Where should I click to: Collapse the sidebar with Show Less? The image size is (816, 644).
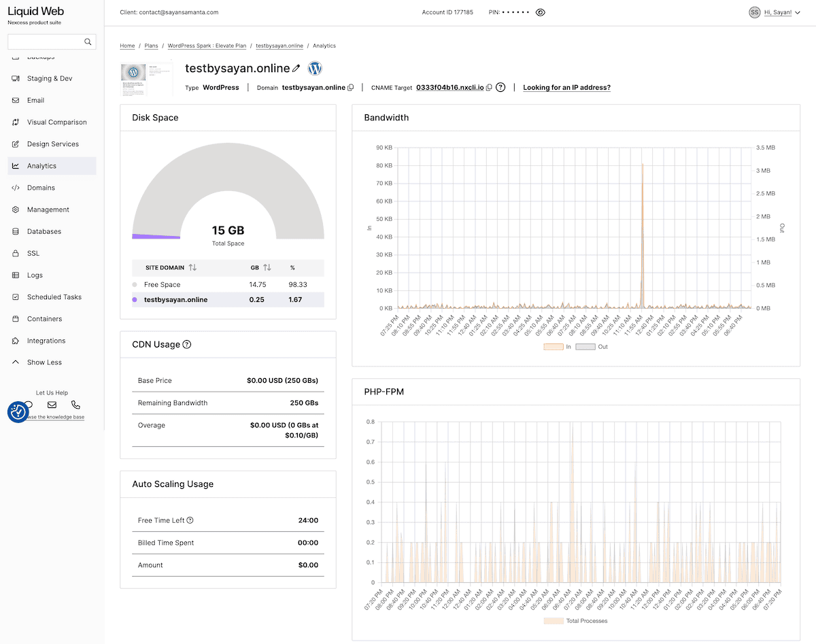(x=44, y=362)
